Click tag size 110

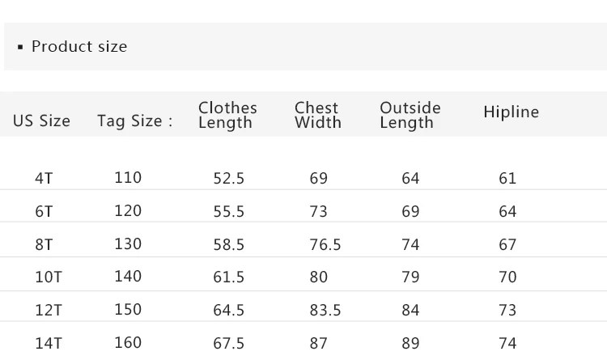pyautogui.click(x=128, y=178)
